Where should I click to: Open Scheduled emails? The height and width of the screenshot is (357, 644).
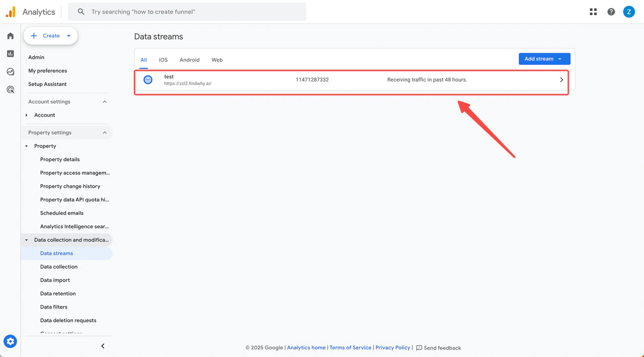[x=62, y=213]
